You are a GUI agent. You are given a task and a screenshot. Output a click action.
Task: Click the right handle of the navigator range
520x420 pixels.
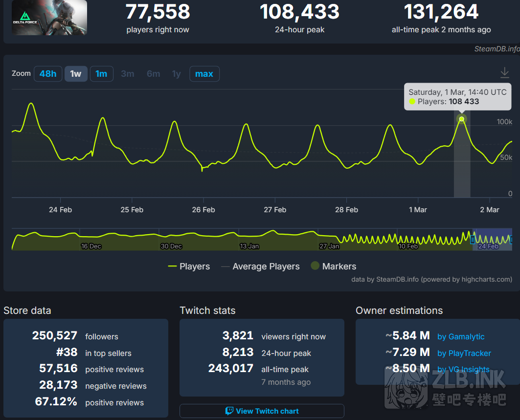tap(511, 240)
